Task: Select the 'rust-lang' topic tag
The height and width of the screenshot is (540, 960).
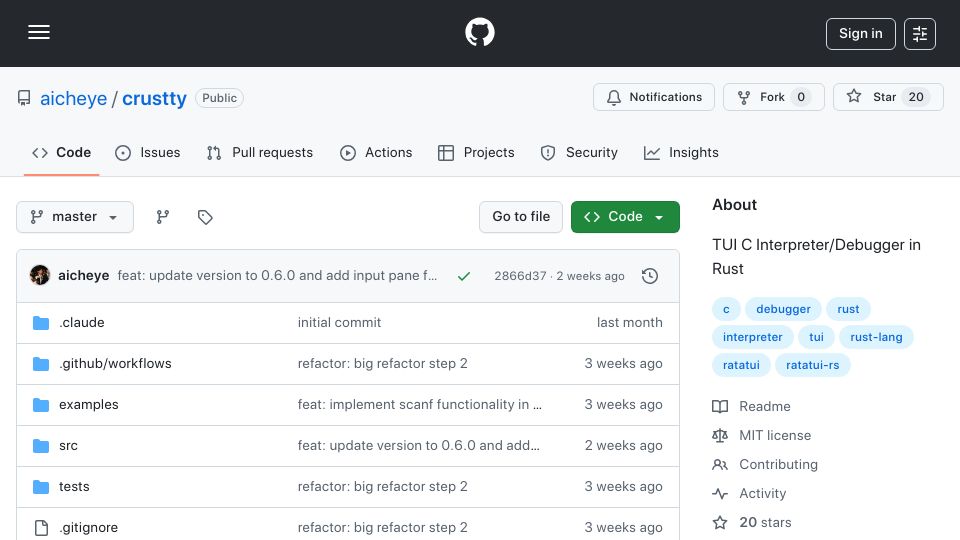Action: click(x=876, y=337)
